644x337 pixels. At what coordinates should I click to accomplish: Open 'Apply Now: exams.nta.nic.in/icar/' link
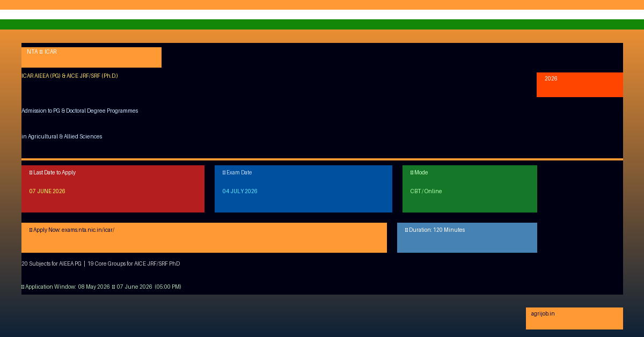[204, 238]
